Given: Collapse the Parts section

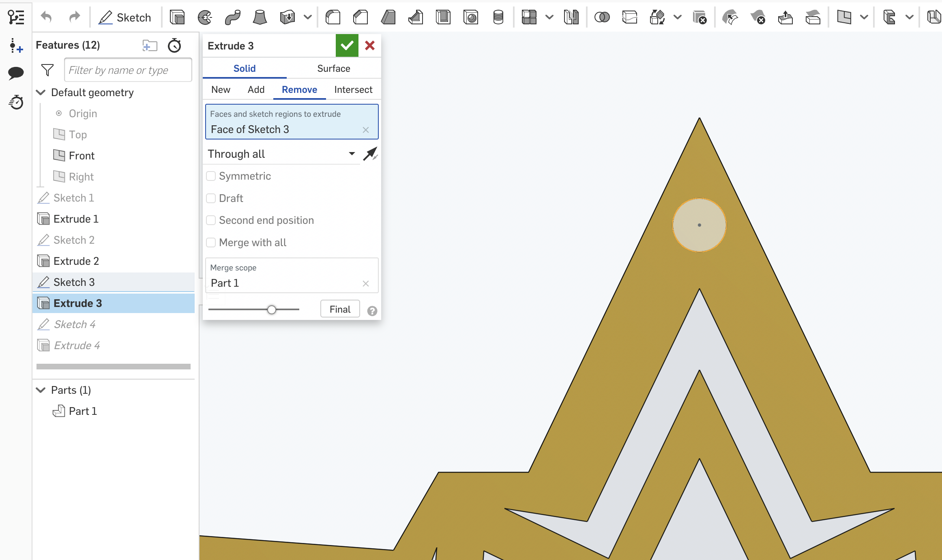Looking at the screenshot, I should [41, 390].
